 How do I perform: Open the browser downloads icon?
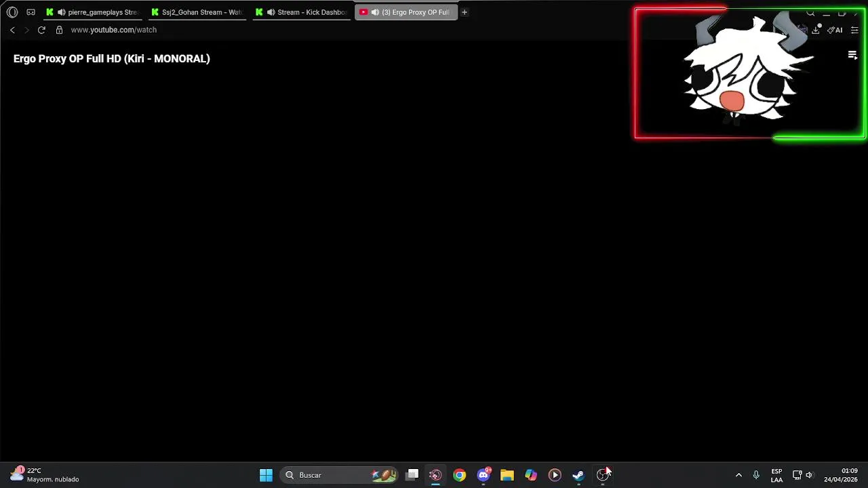coord(816,30)
